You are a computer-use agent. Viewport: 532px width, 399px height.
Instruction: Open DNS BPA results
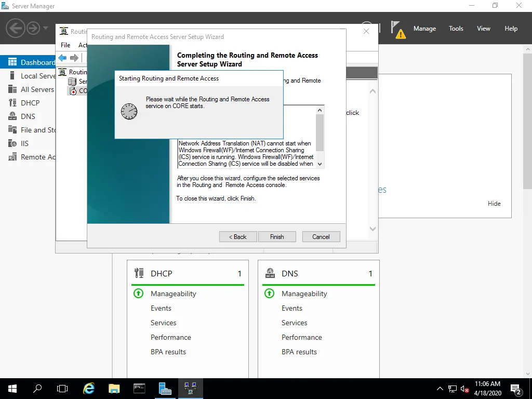(299, 352)
